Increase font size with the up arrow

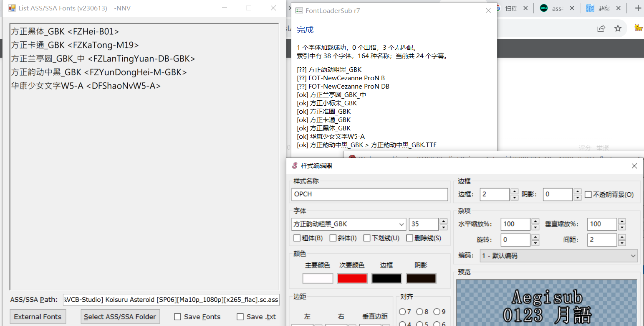point(444,221)
